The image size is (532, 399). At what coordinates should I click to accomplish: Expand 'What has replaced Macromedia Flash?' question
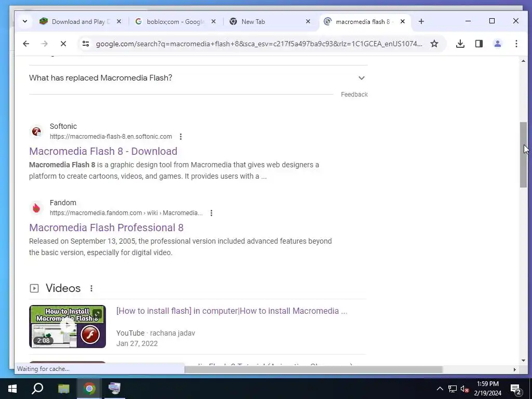point(198,78)
